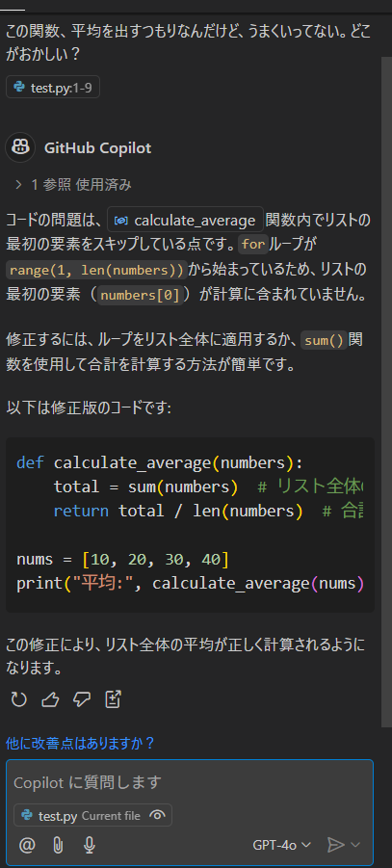392x868 pixels.
Task: Open the test.py:1-9 attachment chip
Action: (x=53, y=88)
